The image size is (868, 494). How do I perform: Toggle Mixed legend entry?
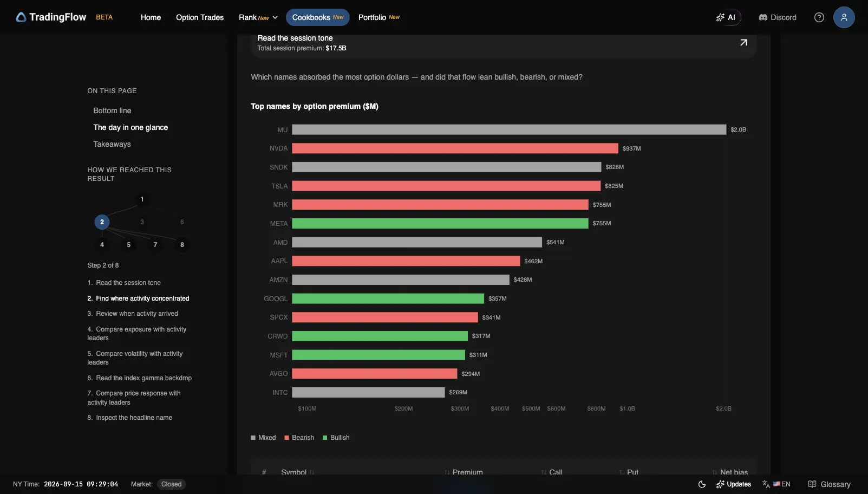pos(263,438)
